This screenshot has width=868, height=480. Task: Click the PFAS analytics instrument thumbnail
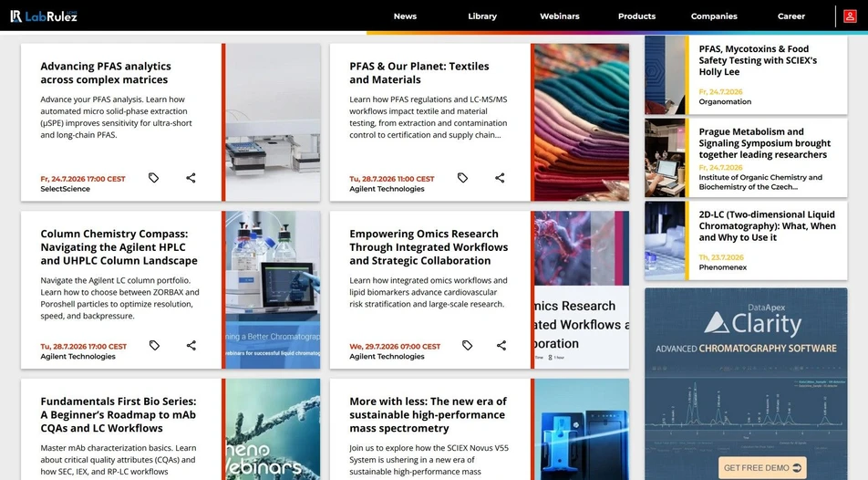pos(273,122)
